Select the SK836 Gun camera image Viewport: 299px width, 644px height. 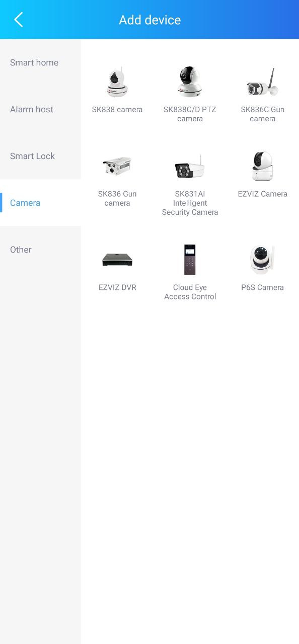[x=117, y=166]
